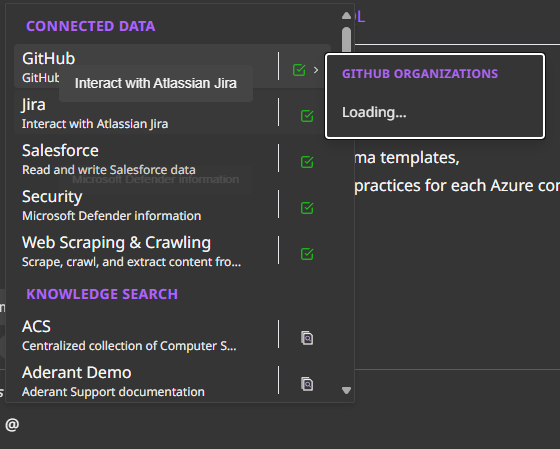
Task: Click 'Read and write Salesforce data' description
Action: click(109, 170)
